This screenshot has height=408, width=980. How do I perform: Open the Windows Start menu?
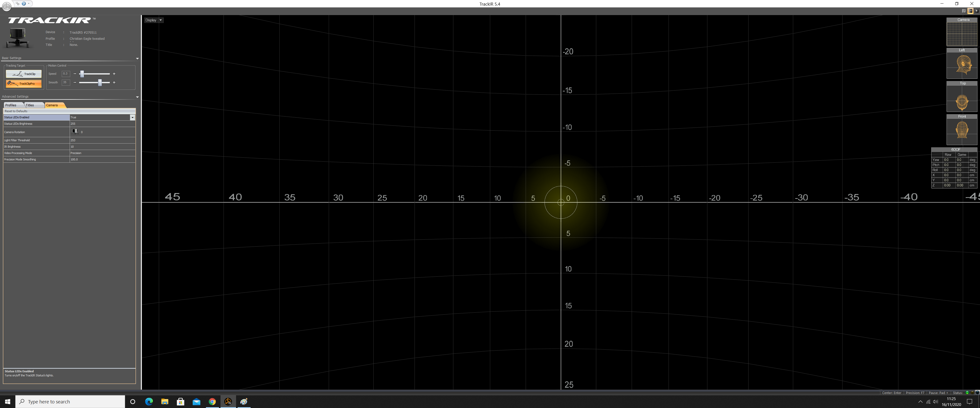8,402
